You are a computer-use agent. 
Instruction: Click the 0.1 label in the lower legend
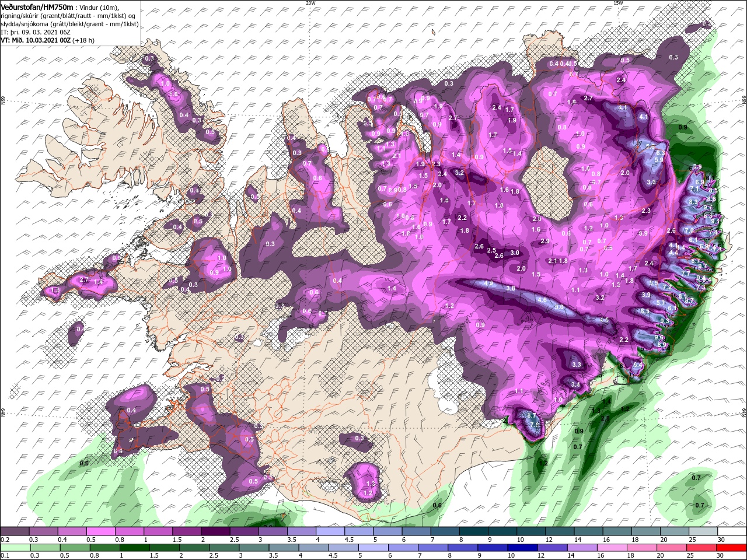pyautogui.click(x=5, y=555)
